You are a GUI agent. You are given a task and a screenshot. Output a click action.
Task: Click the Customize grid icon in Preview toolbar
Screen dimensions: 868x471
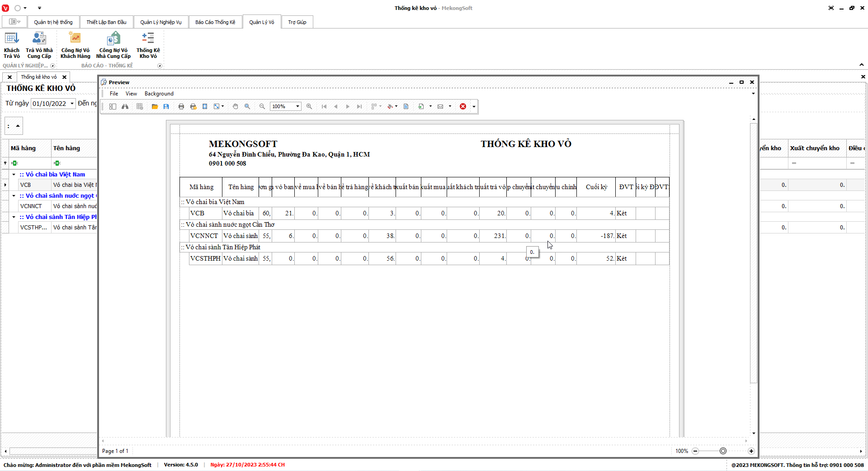click(x=140, y=106)
